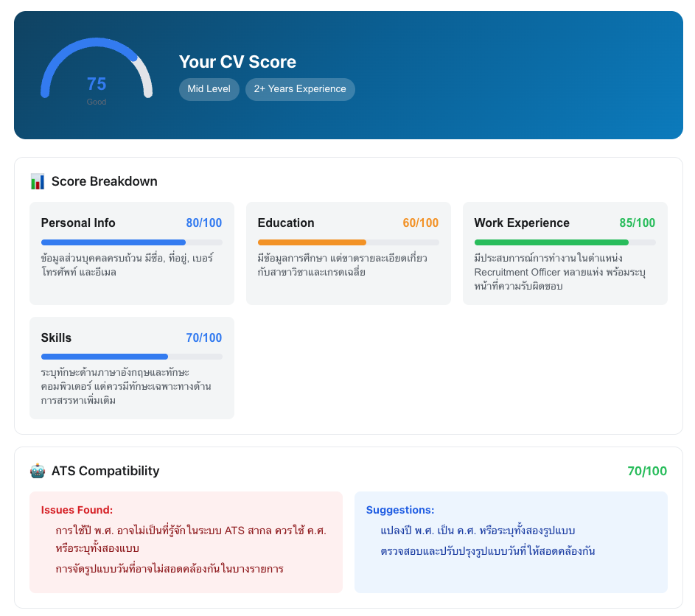Image resolution: width=695 pixels, height=616 pixels.
Task: Click the ATS Compatibility score 70/100
Action: pyautogui.click(x=648, y=470)
